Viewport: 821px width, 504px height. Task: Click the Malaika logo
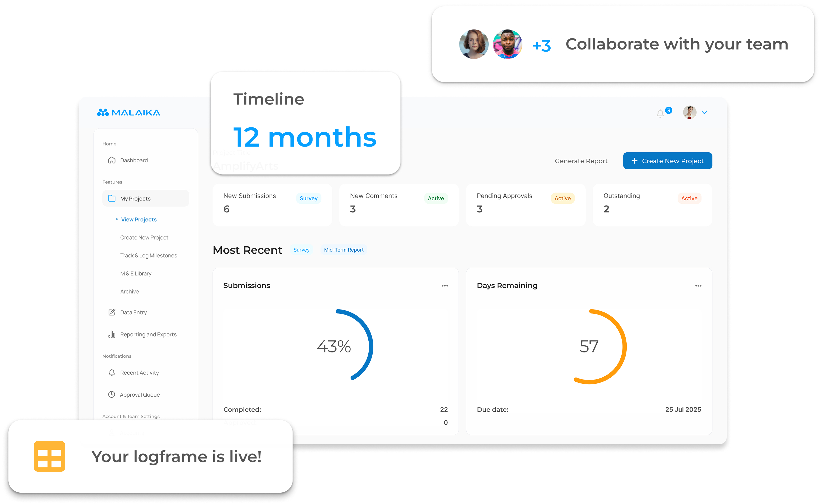(x=128, y=113)
